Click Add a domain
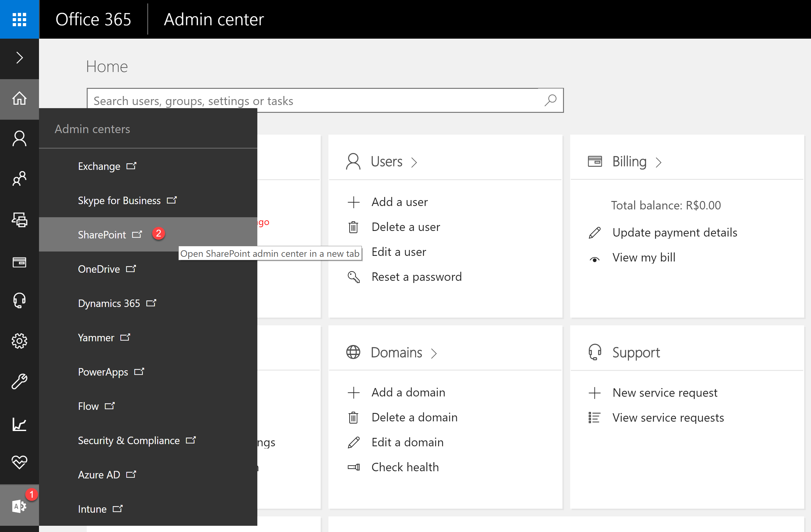811x532 pixels. click(408, 392)
